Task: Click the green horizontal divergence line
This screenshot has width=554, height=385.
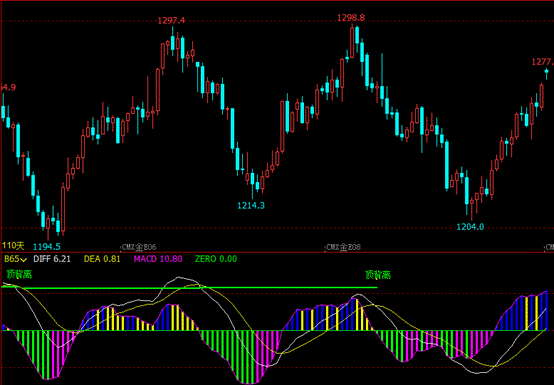Action: pos(189,288)
